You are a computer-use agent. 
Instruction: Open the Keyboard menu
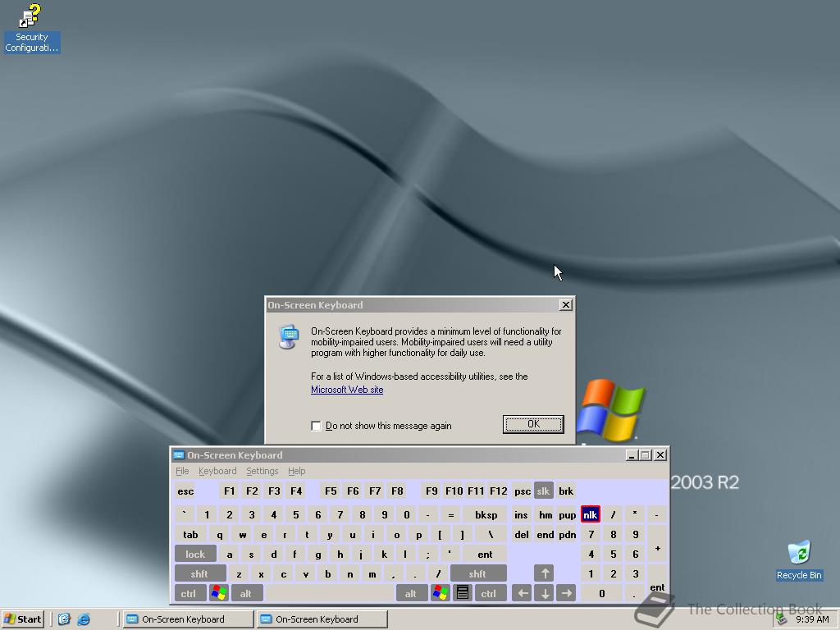(x=217, y=471)
